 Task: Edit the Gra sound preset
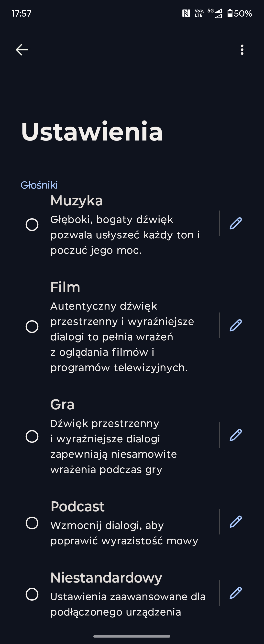click(236, 435)
